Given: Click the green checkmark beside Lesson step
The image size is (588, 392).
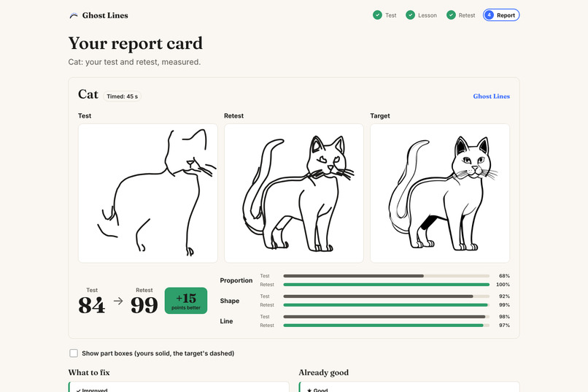Looking at the screenshot, I should tap(410, 15).
